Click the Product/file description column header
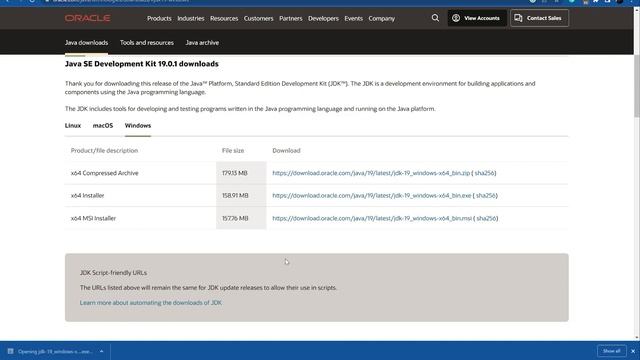Viewport: 640px width, 360px height. [104, 151]
